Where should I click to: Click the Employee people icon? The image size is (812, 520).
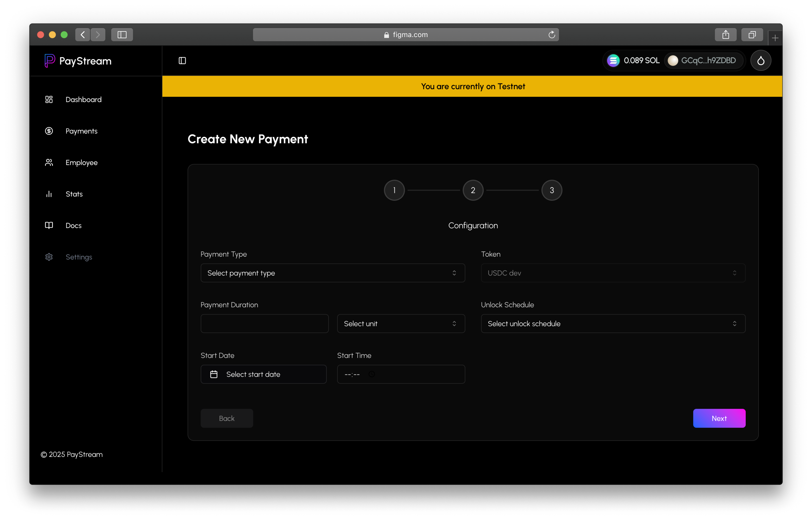pos(49,163)
